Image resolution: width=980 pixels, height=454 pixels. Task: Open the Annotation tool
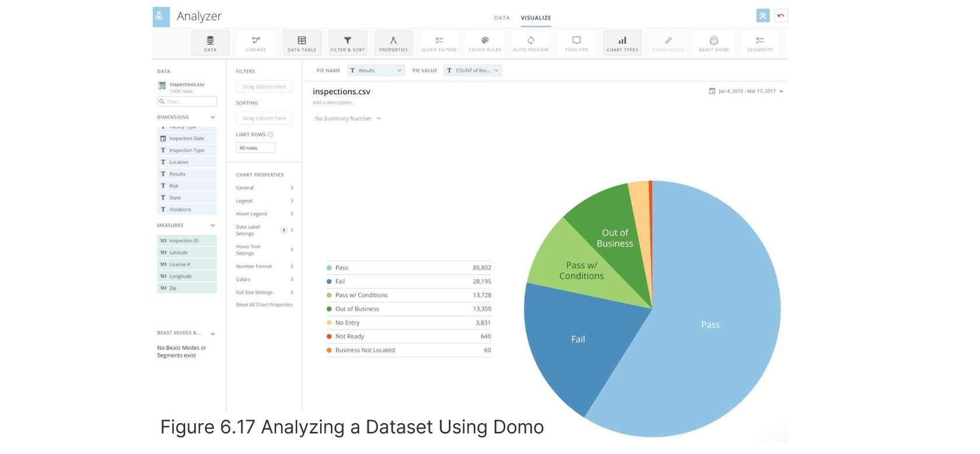pyautogui.click(x=668, y=43)
